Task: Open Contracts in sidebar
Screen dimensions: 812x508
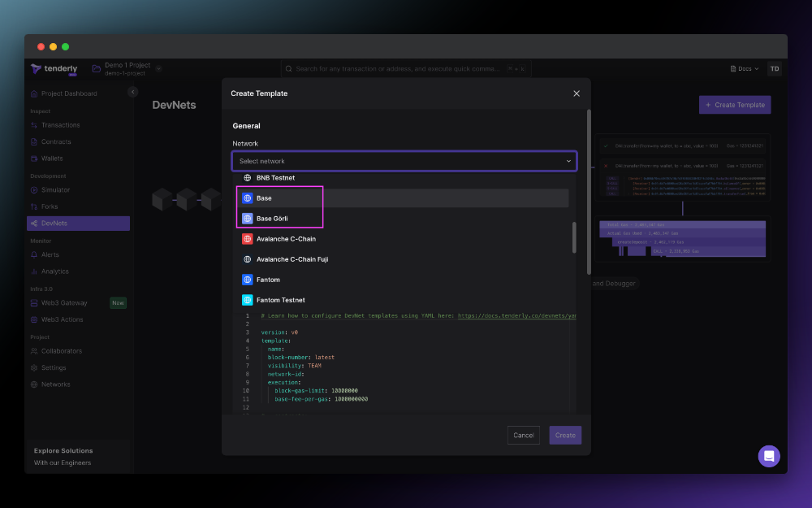Action: [56, 141]
